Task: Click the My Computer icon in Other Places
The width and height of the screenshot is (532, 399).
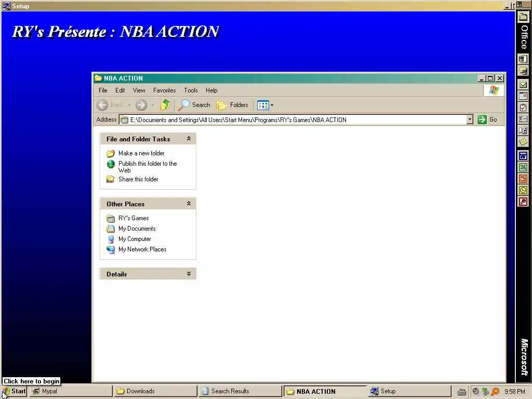Action: 111,239
